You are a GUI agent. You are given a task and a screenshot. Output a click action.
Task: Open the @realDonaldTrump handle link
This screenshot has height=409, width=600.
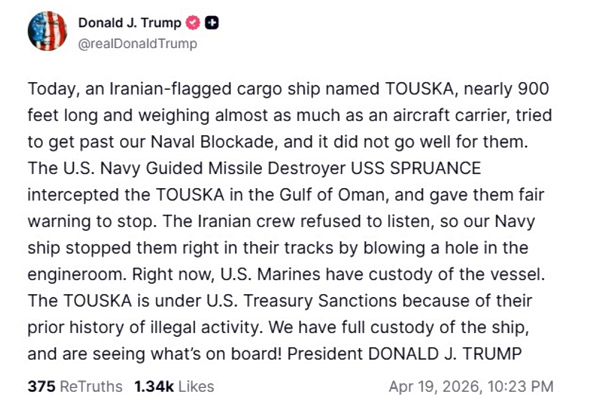137,43
